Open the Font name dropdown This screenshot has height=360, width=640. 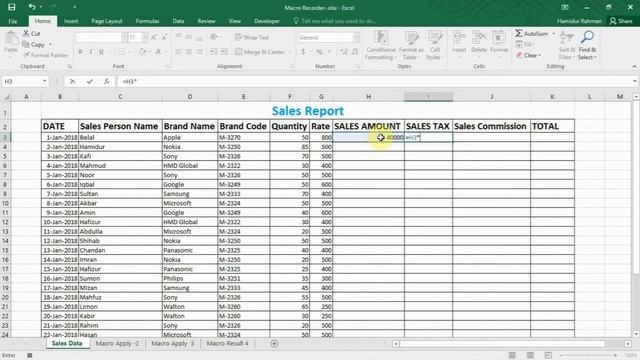124,38
